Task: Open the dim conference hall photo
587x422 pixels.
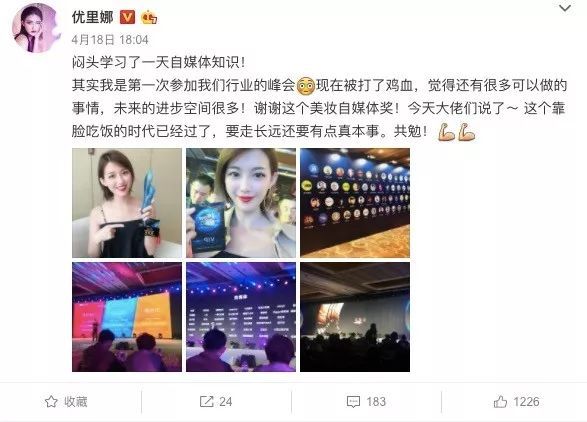Action: [x=355, y=317]
